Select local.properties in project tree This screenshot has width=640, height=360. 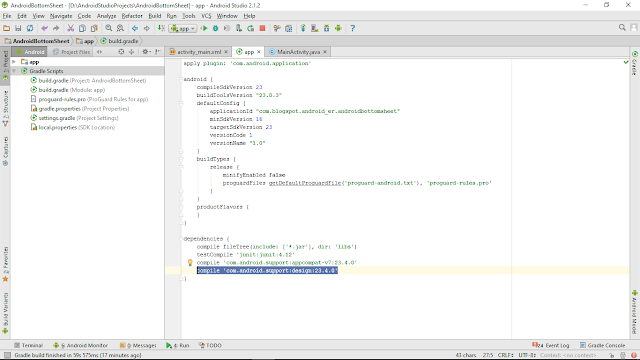[x=73, y=127]
